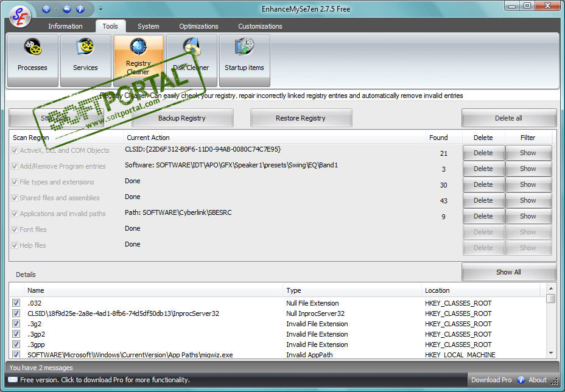Toggle Font files checkbox
565x392 pixels.
tap(15, 229)
